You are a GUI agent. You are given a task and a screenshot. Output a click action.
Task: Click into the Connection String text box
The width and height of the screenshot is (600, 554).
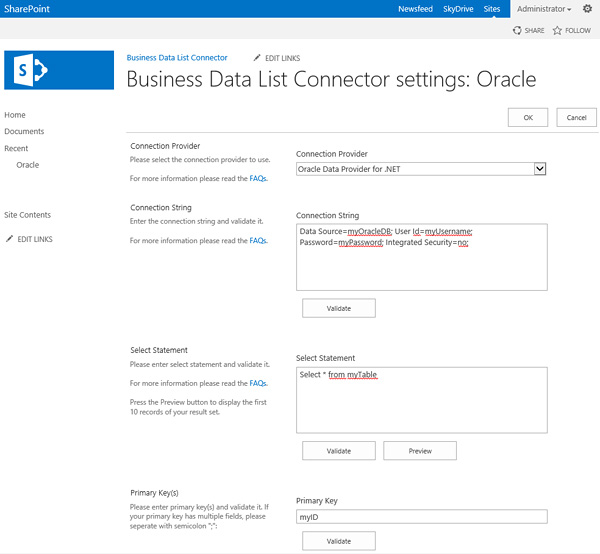(422, 256)
